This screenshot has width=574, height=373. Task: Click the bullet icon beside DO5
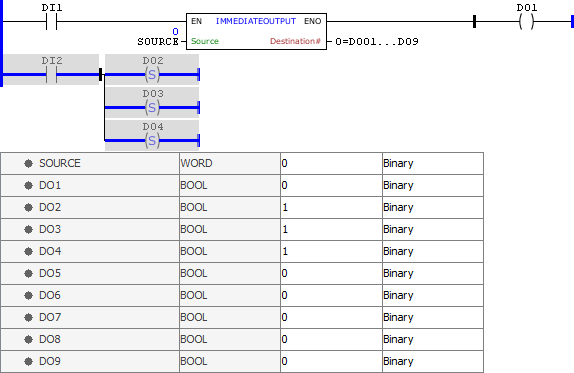(28, 273)
